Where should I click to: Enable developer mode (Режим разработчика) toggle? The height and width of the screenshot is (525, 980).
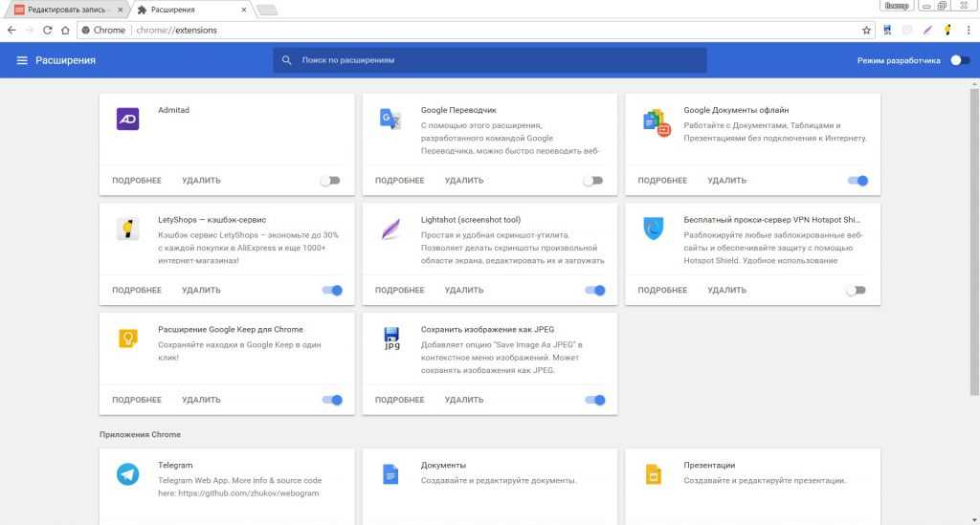(x=958, y=60)
